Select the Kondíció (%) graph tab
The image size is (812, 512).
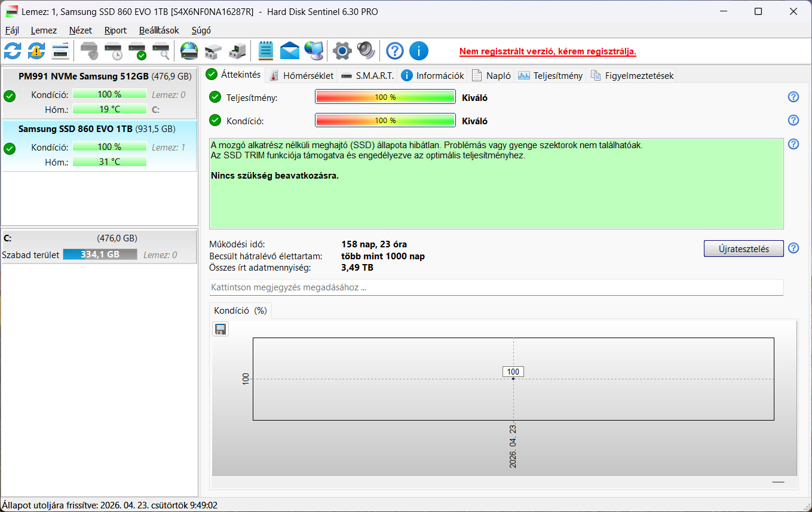click(240, 311)
